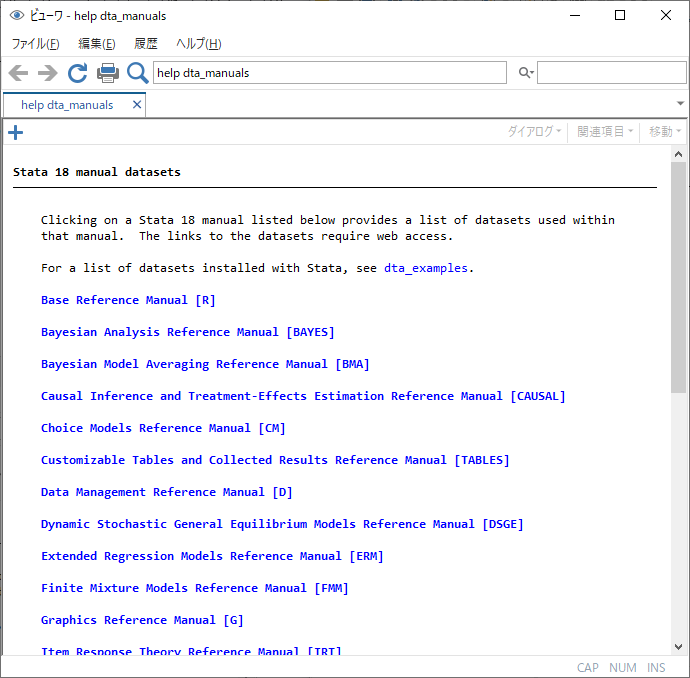This screenshot has height=678, width=690.
Task: Select the help dta_manuals tab
Action: 67,105
